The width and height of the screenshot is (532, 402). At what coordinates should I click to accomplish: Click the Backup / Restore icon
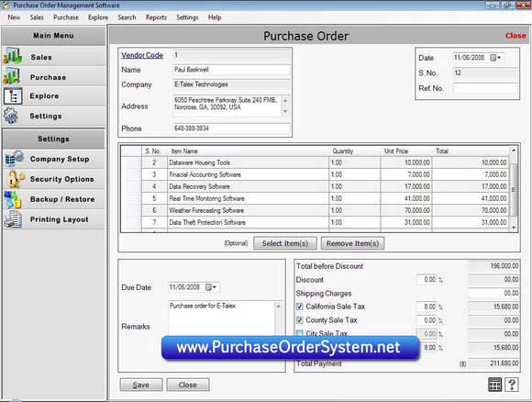pos(13,199)
